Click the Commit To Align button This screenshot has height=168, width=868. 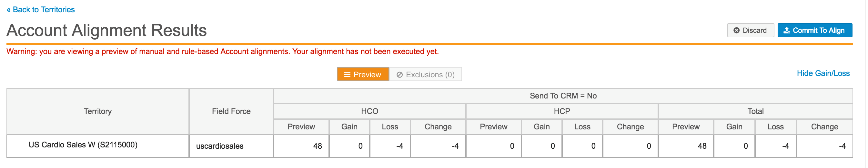(814, 31)
